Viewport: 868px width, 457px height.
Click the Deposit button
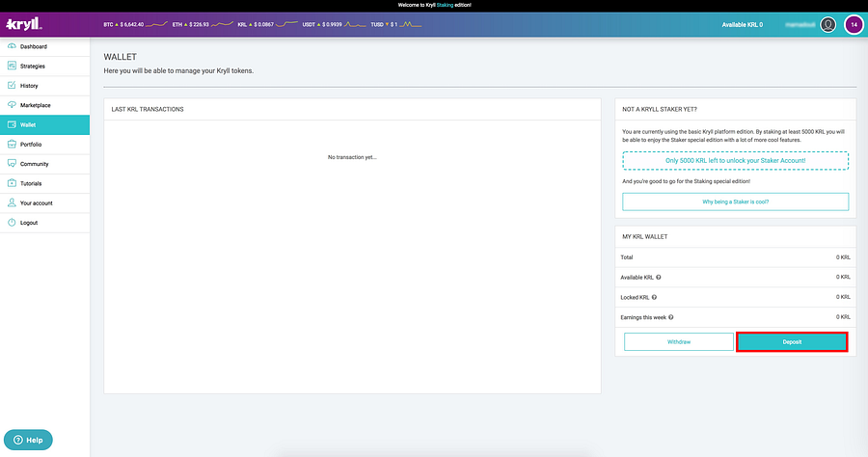tap(792, 342)
